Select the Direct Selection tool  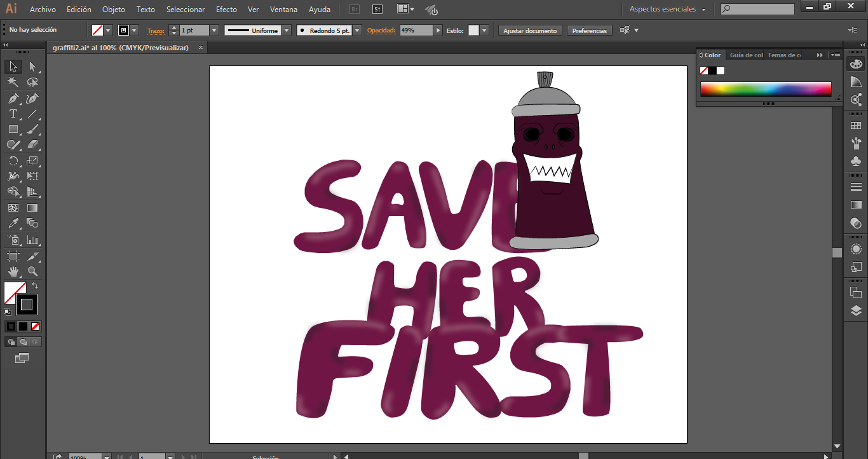pyautogui.click(x=32, y=67)
